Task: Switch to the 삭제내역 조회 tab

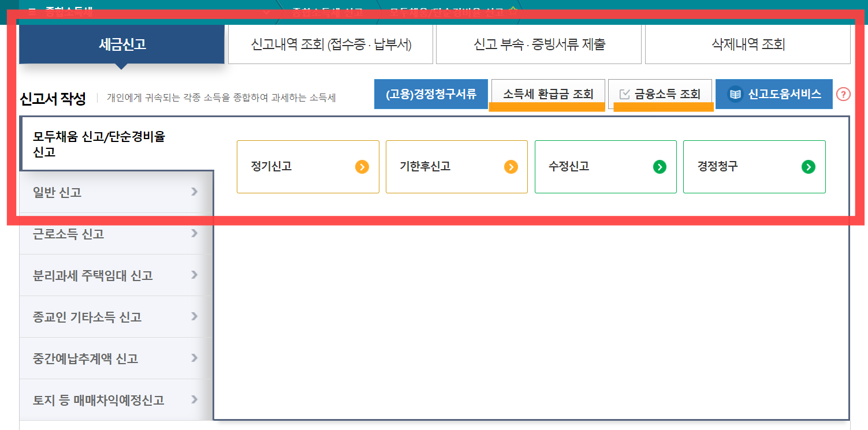Action: point(747,44)
